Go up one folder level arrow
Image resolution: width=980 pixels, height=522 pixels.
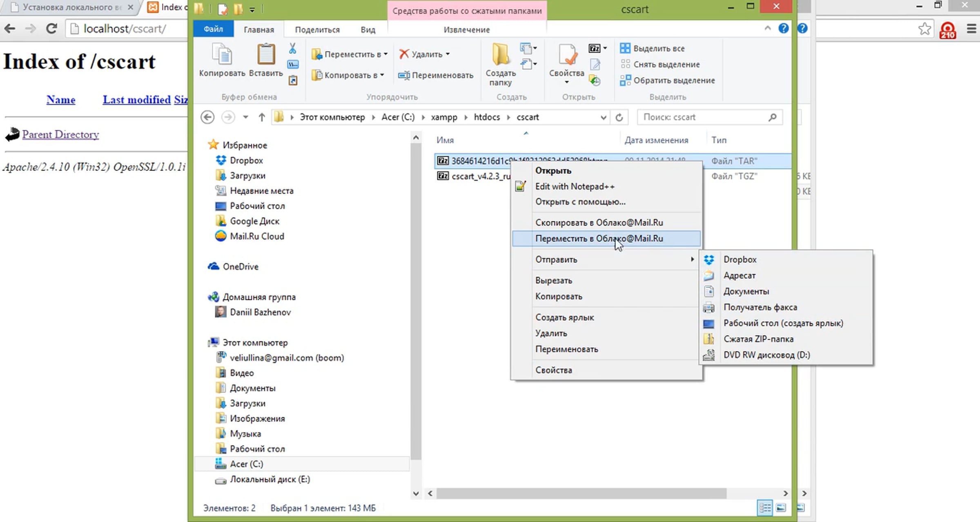point(262,118)
